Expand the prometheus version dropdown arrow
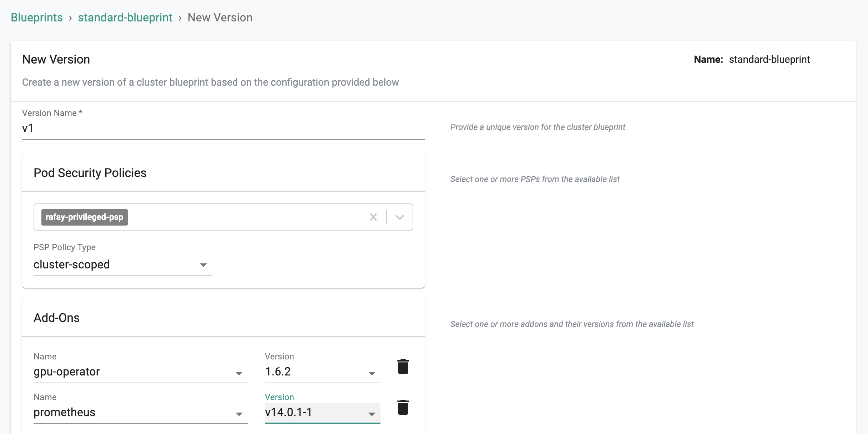This screenshot has height=434, width=868. click(372, 414)
